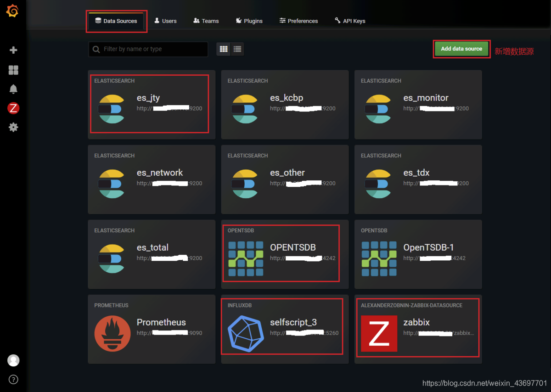Open the Dashboards grid icon in sidebar
The height and width of the screenshot is (392, 551).
coord(13,70)
